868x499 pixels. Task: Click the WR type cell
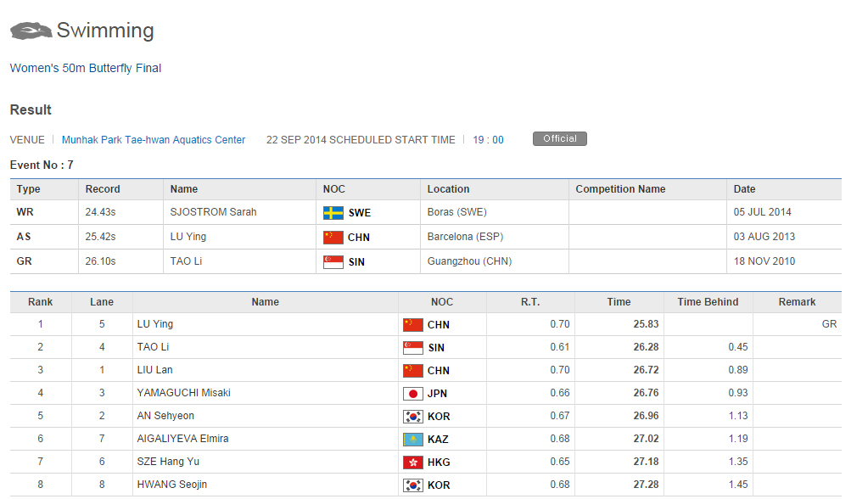25,212
